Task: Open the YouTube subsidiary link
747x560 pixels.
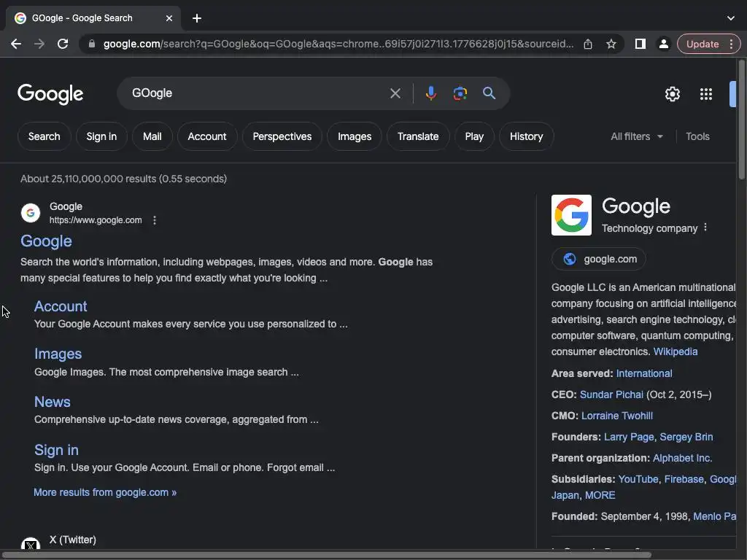Action: 638,479
